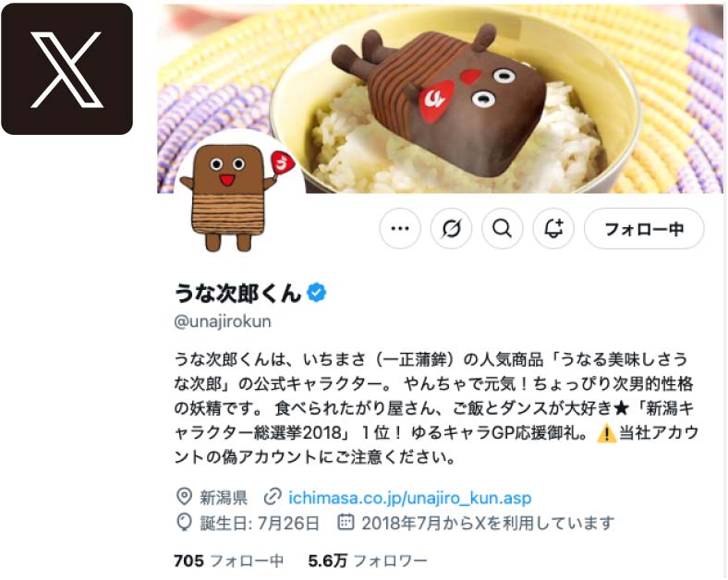The height and width of the screenshot is (580, 728).
Task: Open the three-dot more options menu
Action: pyautogui.click(x=400, y=229)
